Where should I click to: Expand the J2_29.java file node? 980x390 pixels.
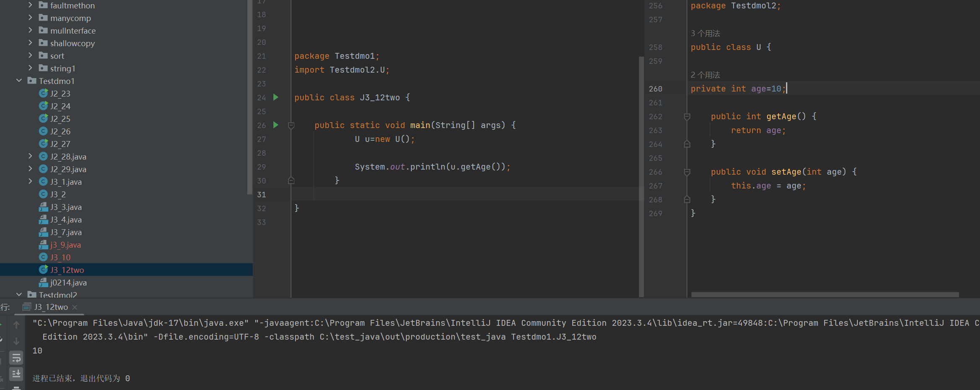(30, 169)
